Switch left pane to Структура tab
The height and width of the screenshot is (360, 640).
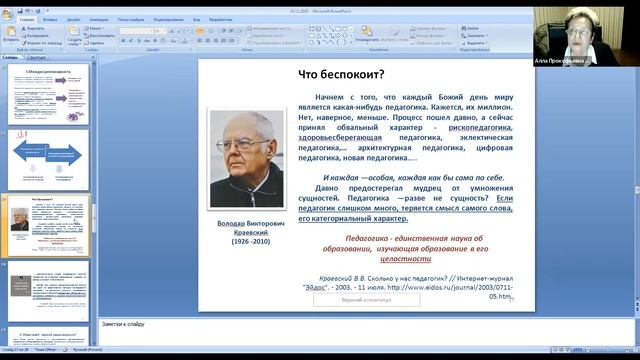(x=36, y=58)
